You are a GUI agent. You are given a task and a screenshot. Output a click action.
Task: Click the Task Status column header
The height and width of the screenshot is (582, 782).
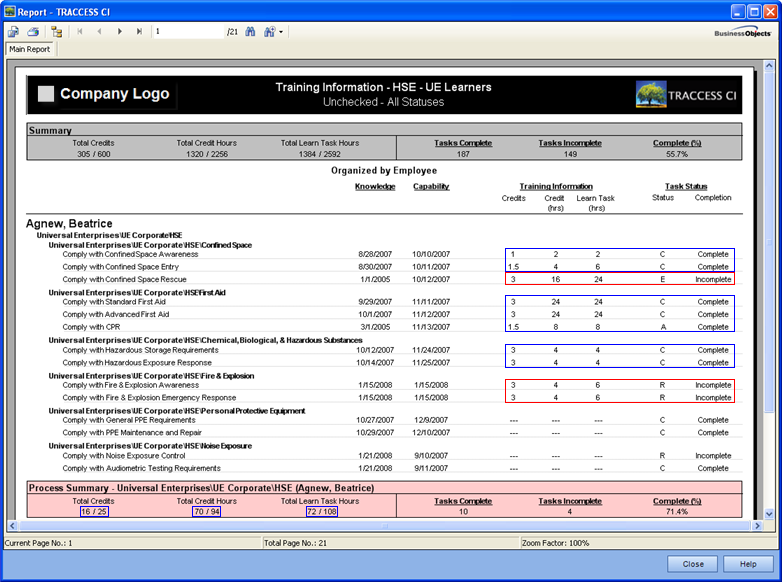click(686, 186)
